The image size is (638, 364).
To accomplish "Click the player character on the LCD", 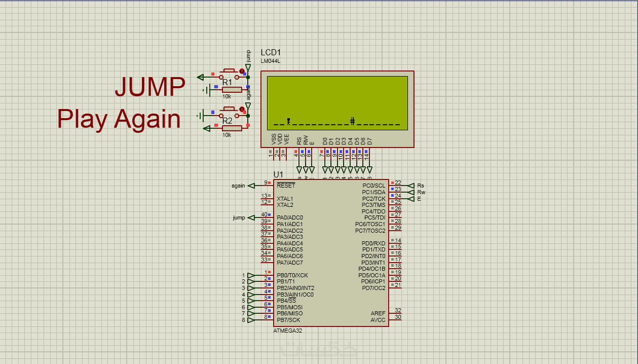I will click(x=288, y=121).
